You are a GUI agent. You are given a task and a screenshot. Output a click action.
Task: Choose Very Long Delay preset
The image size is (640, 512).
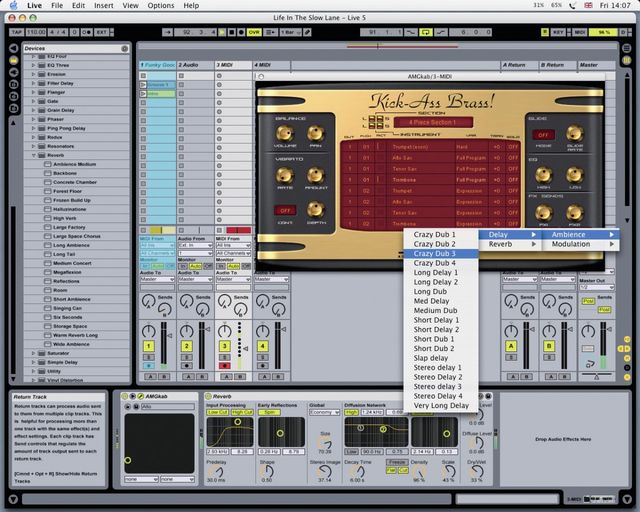click(x=441, y=405)
